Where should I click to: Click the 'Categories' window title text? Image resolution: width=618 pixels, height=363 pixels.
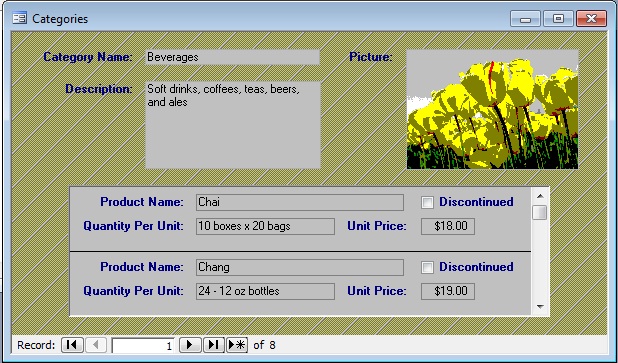(60, 19)
